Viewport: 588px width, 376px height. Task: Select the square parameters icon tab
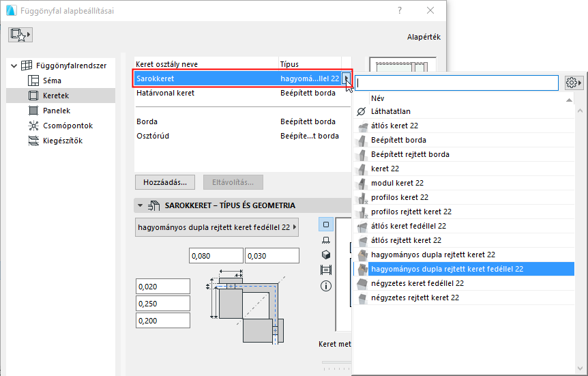point(325,225)
